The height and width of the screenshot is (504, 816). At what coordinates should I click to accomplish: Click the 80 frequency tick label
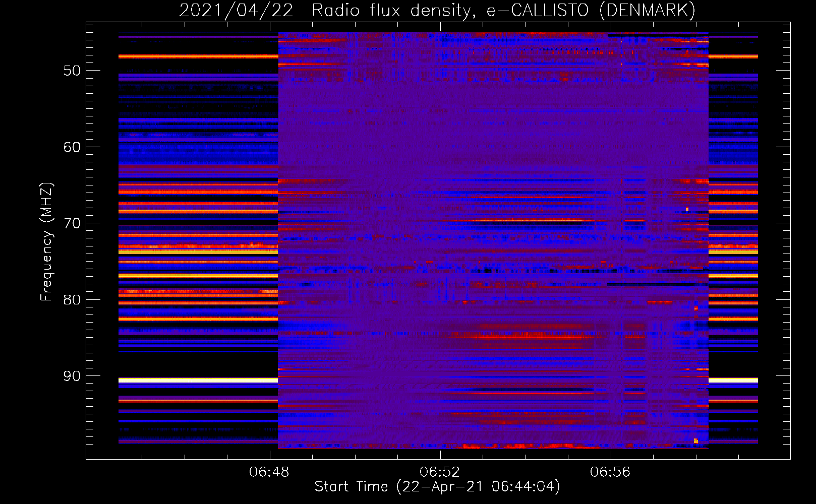[x=72, y=300]
